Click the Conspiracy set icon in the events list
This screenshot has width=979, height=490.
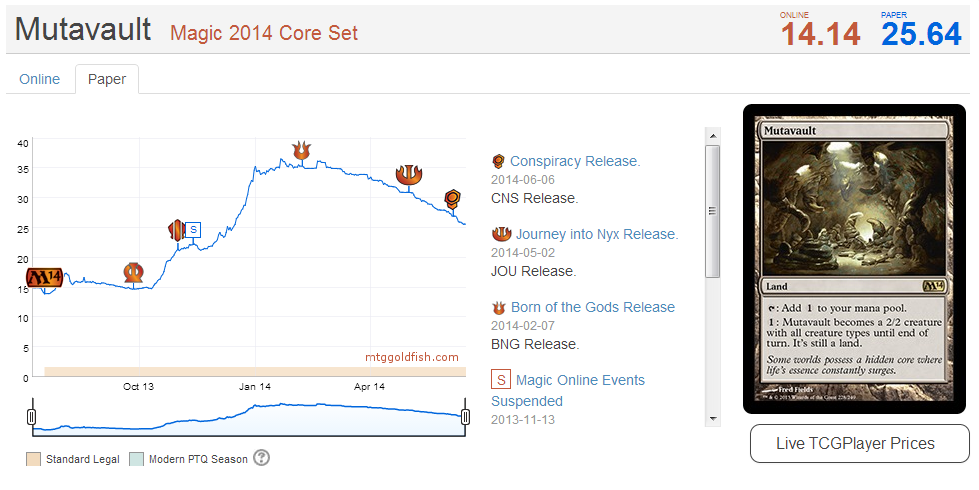[498, 161]
